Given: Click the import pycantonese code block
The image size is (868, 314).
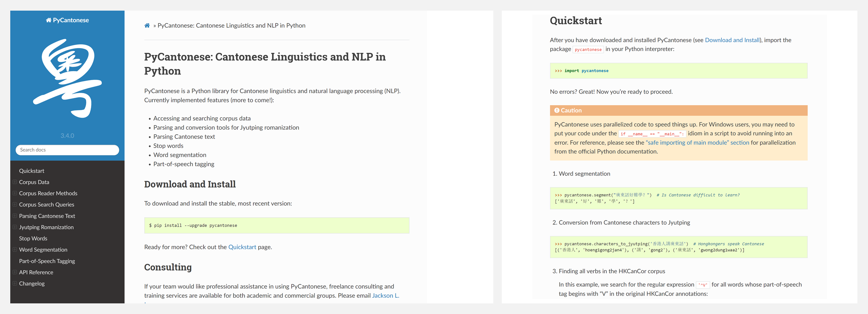Looking at the screenshot, I should (x=679, y=71).
